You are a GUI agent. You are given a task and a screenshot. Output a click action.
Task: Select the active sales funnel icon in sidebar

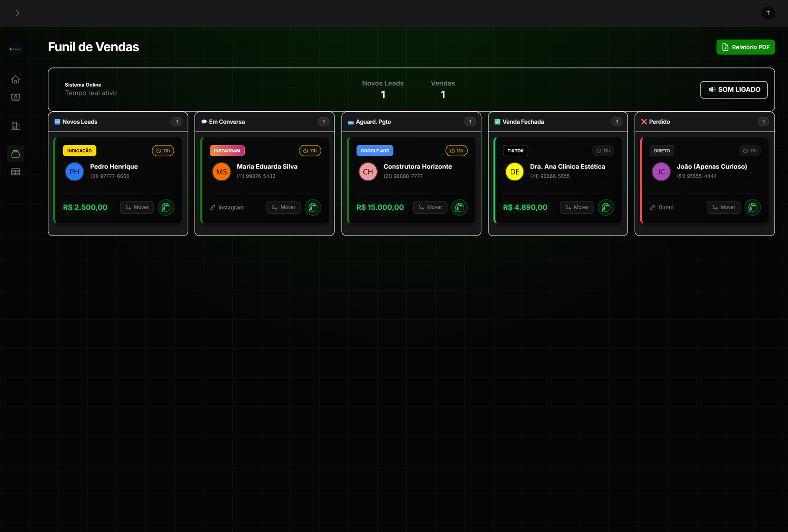(15, 153)
